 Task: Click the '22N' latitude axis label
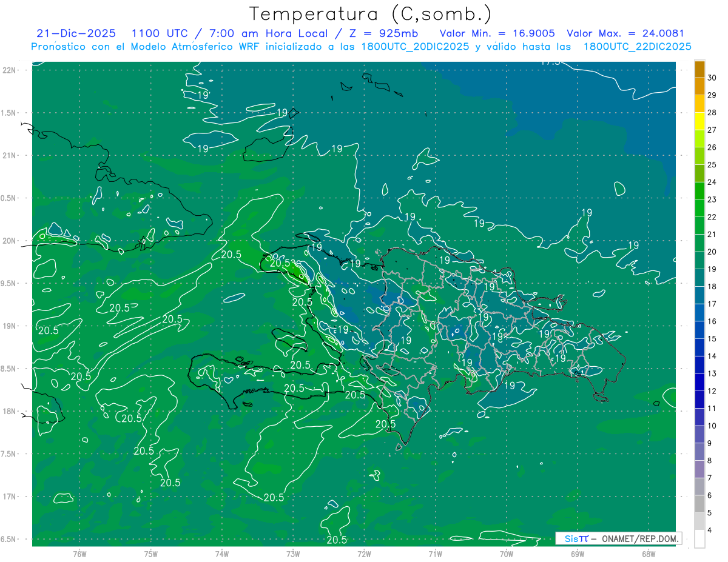point(9,70)
